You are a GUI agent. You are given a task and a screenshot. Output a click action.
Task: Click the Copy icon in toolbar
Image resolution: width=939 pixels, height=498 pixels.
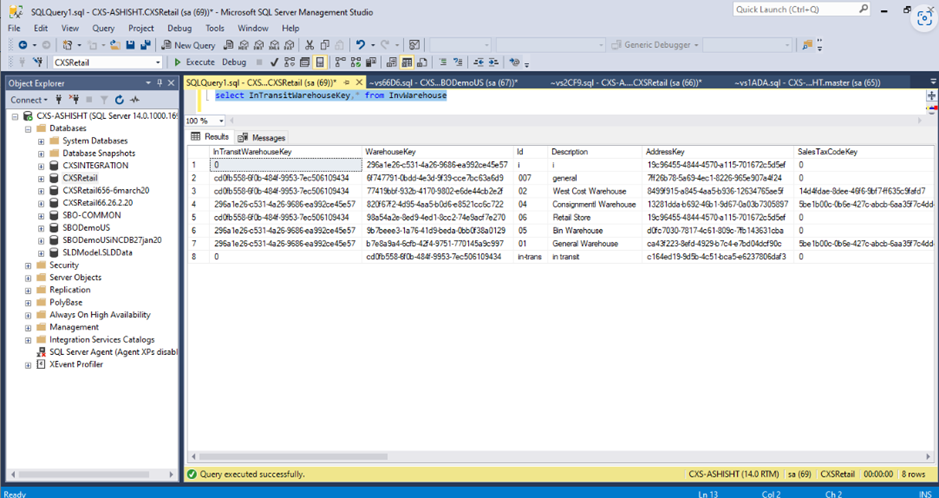[x=325, y=45]
